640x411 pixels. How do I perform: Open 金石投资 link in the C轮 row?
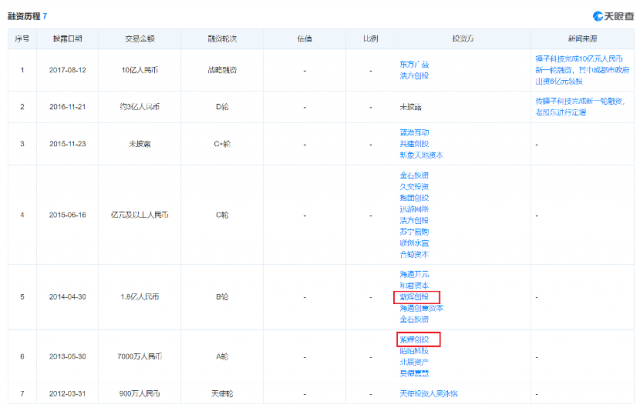414,176
